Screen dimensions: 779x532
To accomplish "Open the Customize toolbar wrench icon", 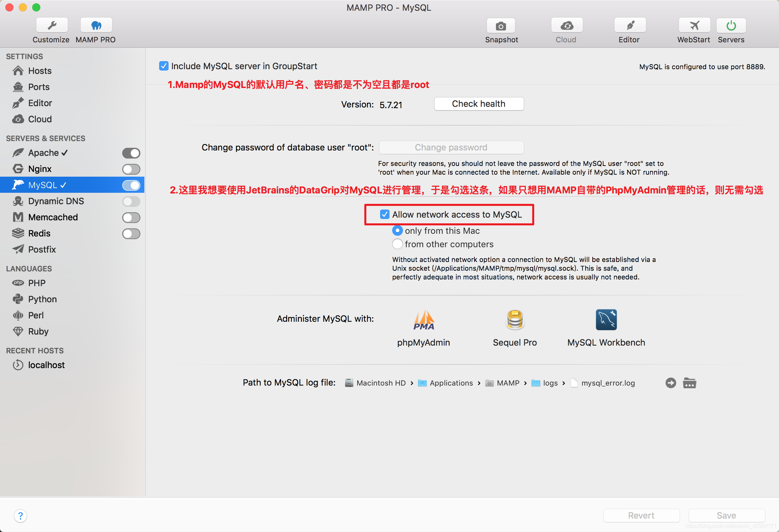I will 52,26.
